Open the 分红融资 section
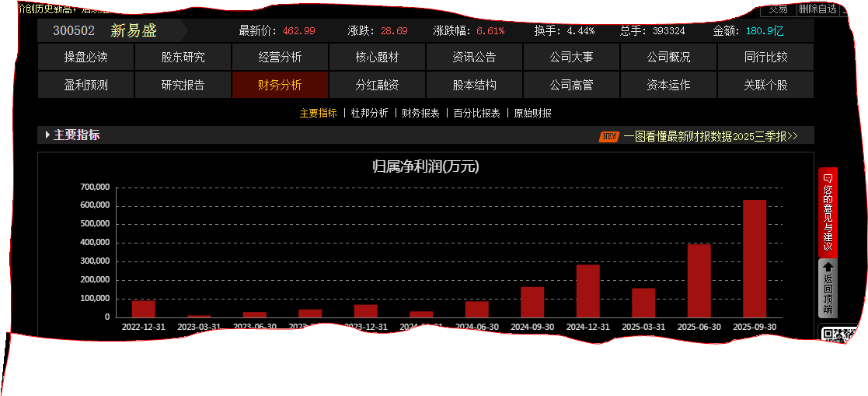This screenshot has height=396, width=868. [377, 85]
